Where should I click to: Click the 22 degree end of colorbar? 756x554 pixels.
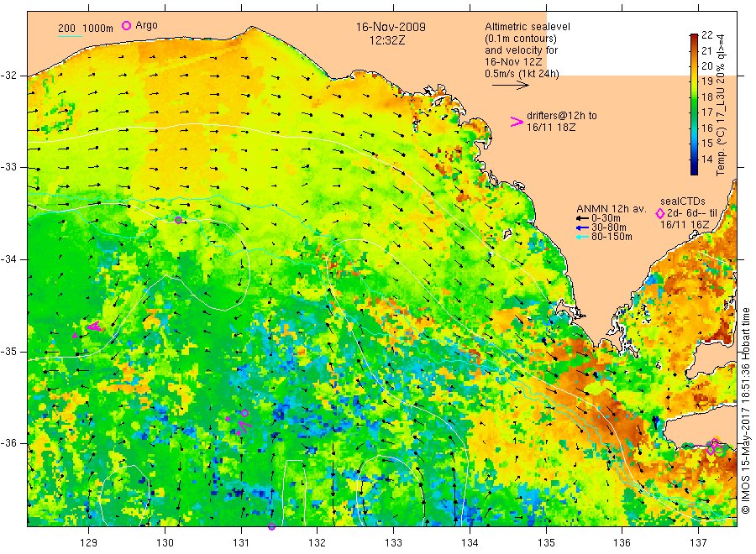tap(695, 36)
